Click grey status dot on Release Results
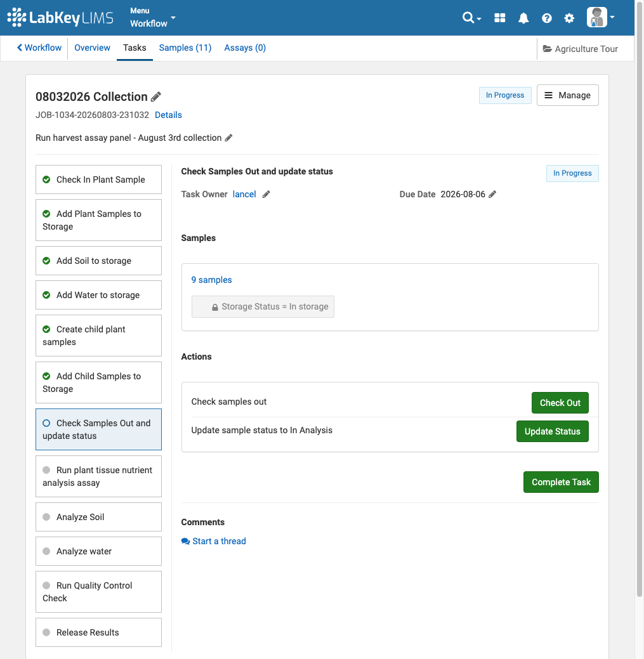Viewport: 644px width, 659px height. coord(47,632)
